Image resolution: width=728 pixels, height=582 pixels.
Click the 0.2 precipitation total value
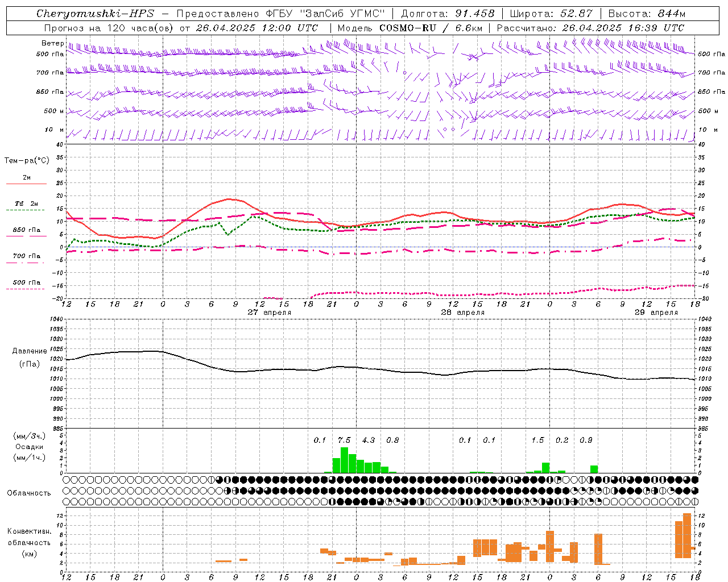pos(562,440)
